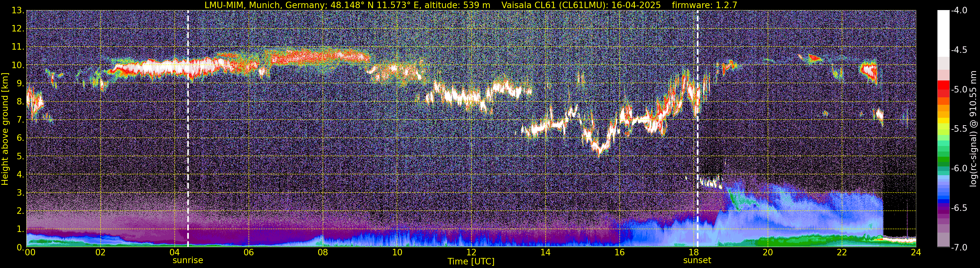Pick the green segment of the colorbar
Screen dimensions: 980x268
[x=943, y=159]
